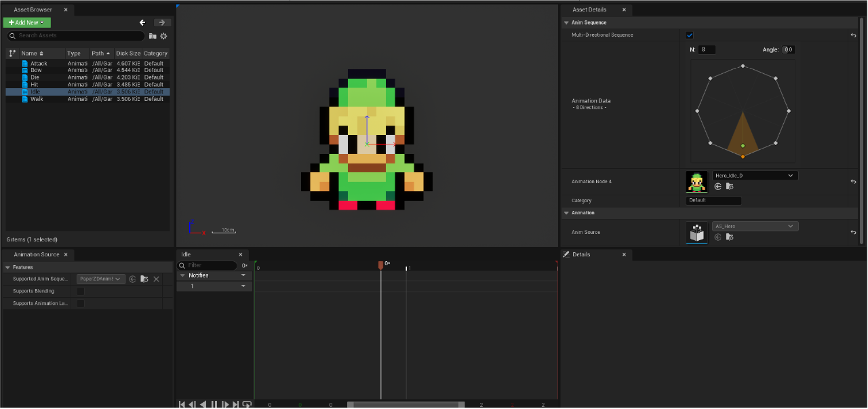Play the animation in reverse

[203, 404]
